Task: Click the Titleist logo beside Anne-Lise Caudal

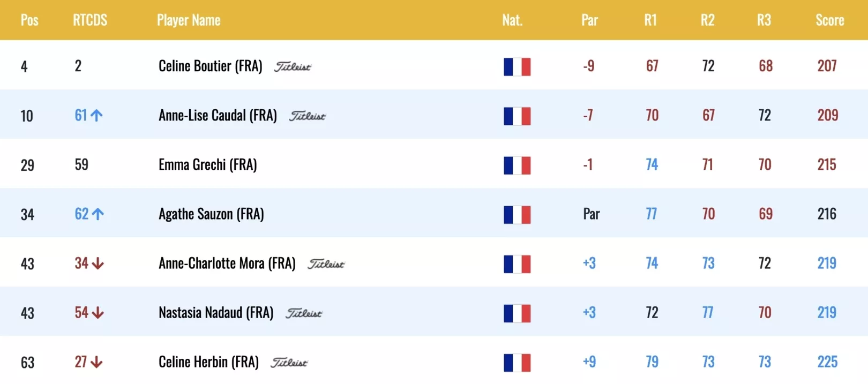Action: [x=308, y=116]
